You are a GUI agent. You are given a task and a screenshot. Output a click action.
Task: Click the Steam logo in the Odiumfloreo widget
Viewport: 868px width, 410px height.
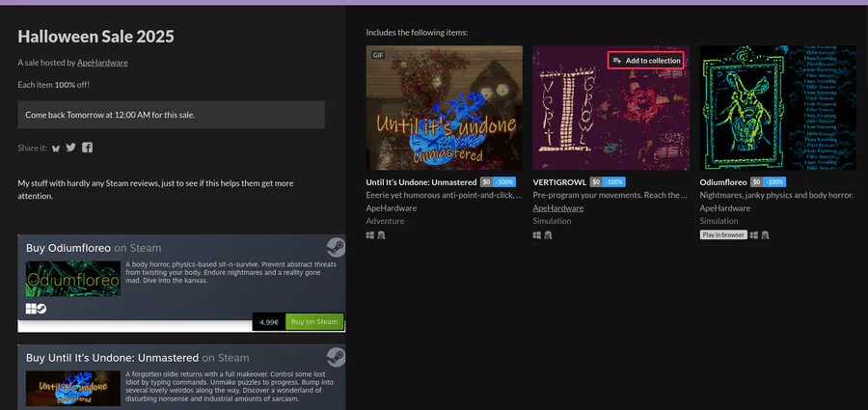(x=336, y=247)
